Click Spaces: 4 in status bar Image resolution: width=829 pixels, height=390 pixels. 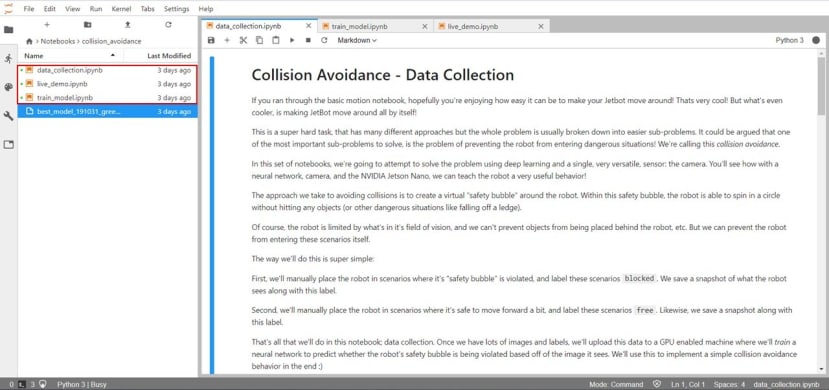tap(729, 384)
